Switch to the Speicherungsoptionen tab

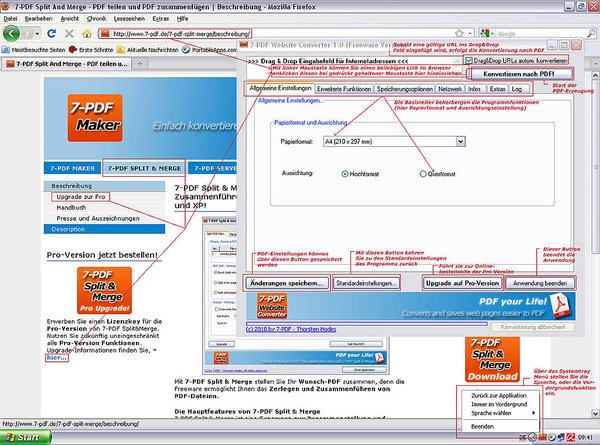pyautogui.click(x=404, y=89)
